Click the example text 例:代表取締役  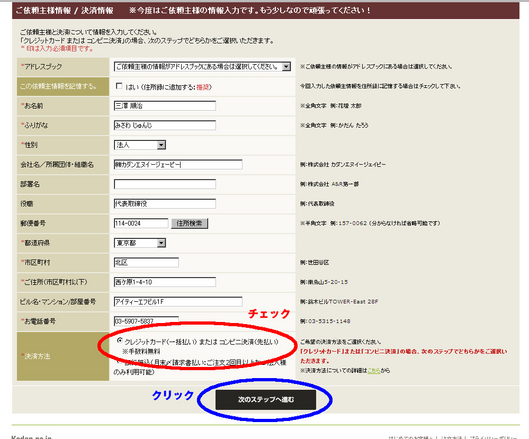point(317,203)
